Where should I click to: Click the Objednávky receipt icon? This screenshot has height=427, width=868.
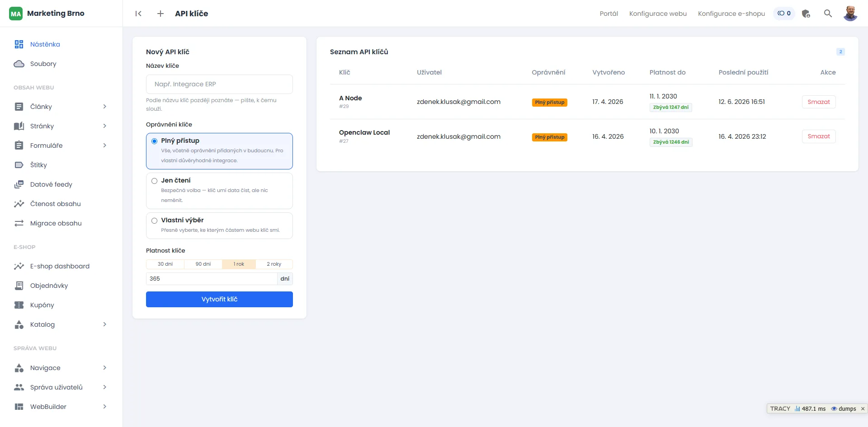click(19, 286)
